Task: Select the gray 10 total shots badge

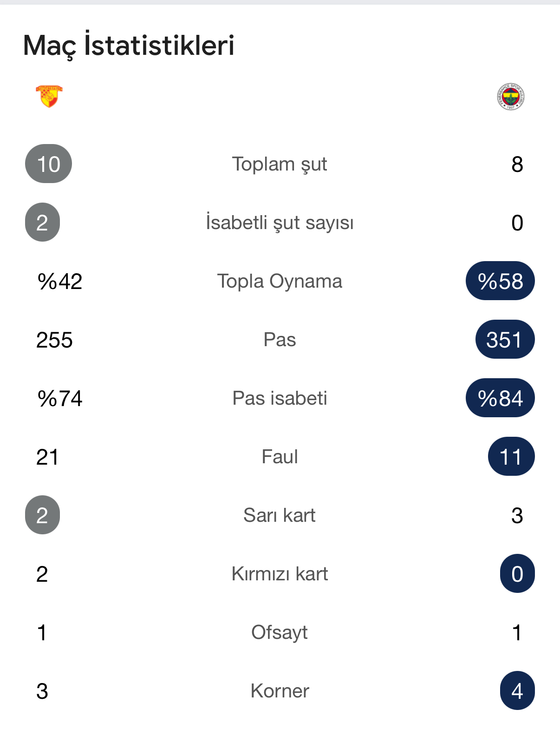Action: 48,164
